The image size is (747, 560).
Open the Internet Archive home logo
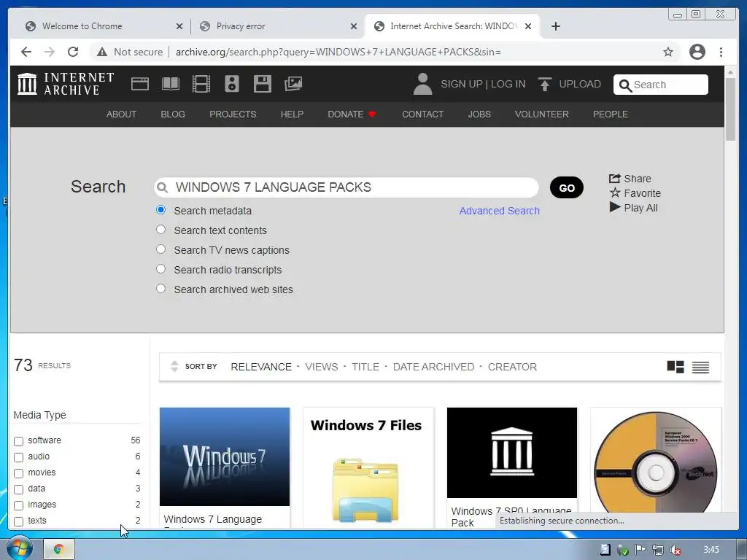coord(66,84)
